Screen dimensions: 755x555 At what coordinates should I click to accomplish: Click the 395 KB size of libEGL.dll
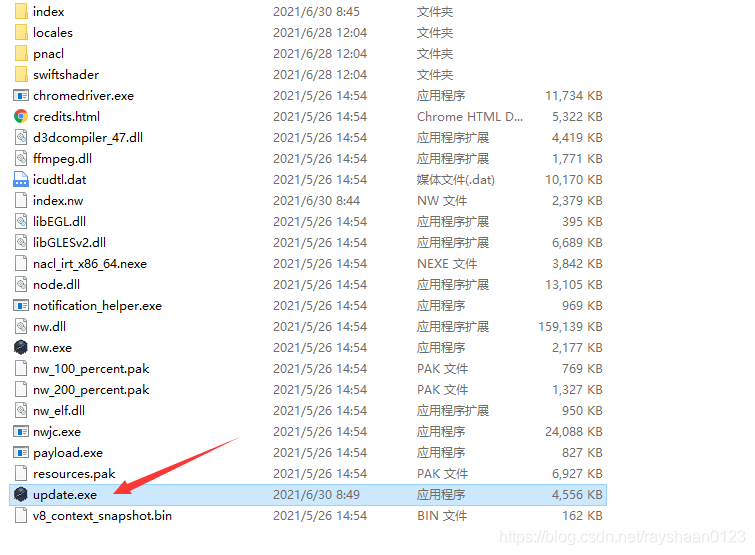(582, 222)
